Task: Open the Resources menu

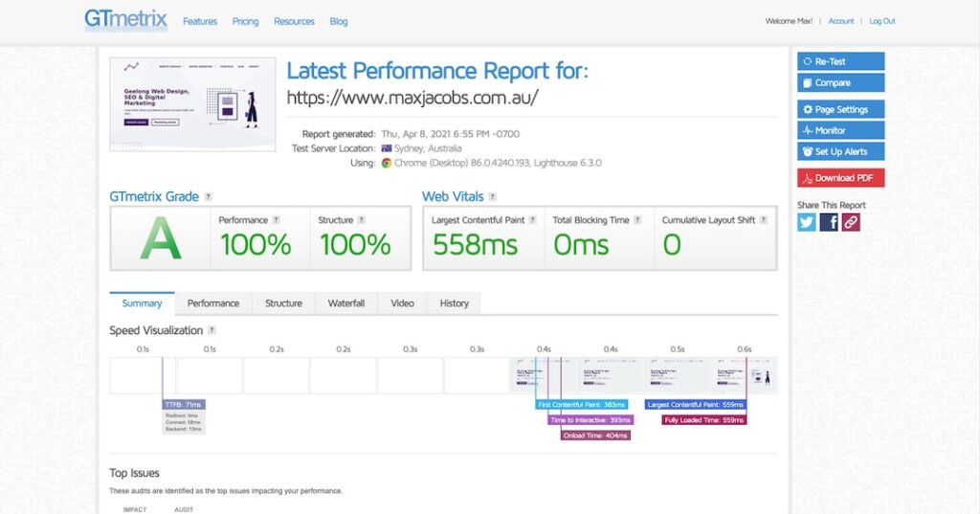Action: (x=294, y=21)
